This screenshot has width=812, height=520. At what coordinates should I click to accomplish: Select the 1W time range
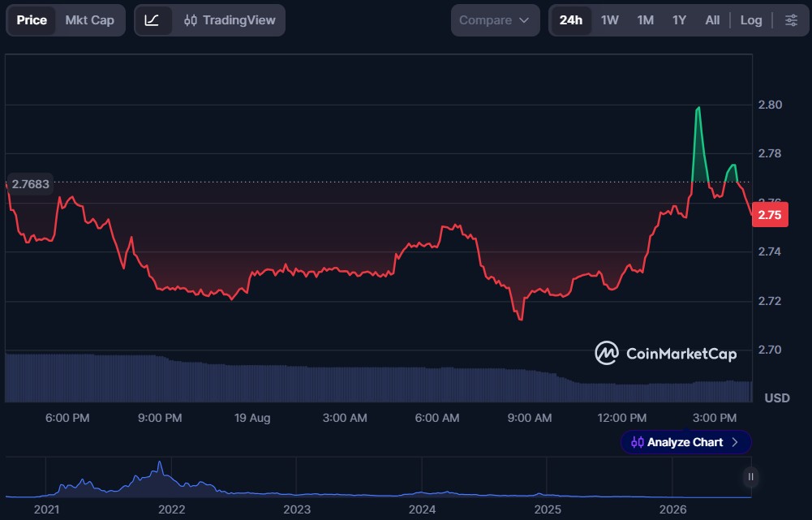(609, 20)
